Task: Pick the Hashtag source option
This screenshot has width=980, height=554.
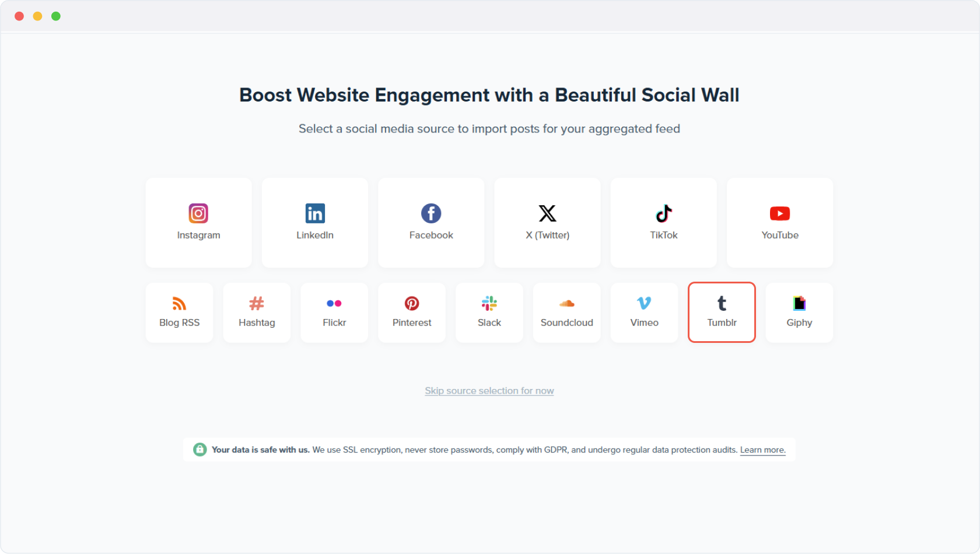Action: [x=257, y=313]
